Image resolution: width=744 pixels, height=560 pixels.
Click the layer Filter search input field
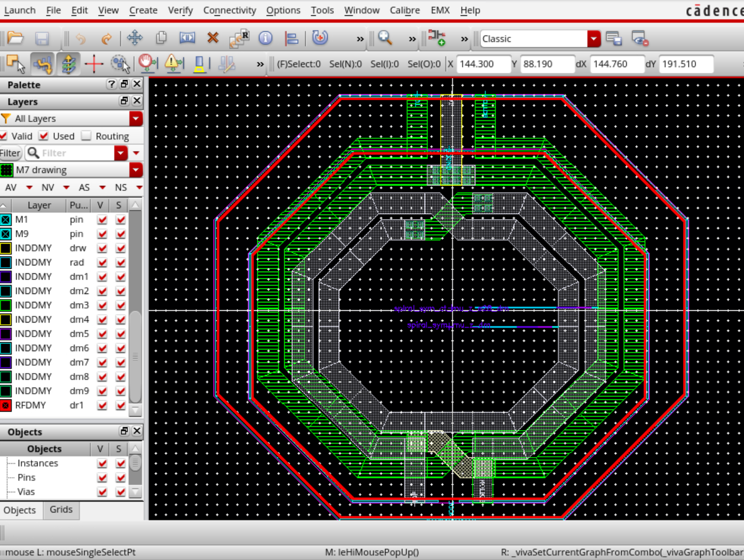[77, 153]
